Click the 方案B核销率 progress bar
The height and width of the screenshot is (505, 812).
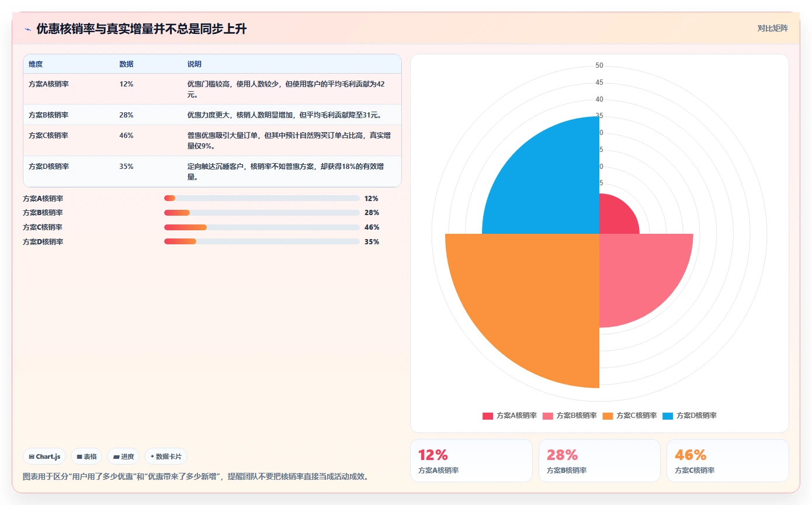262,213
